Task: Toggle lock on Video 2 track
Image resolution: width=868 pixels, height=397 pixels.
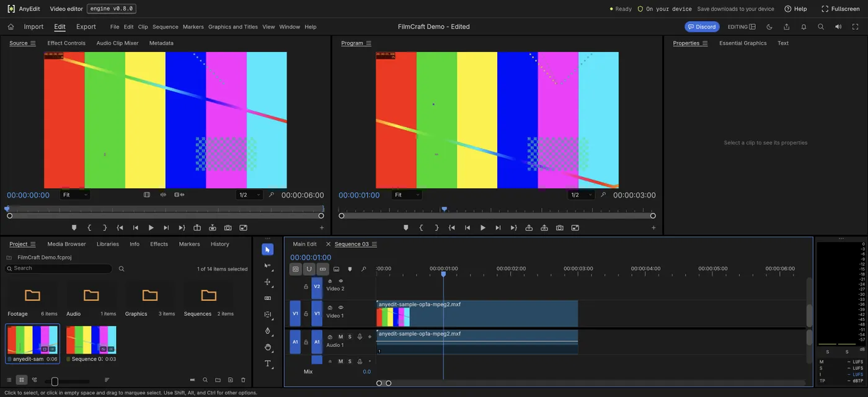Action: click(x=306, y=287)
